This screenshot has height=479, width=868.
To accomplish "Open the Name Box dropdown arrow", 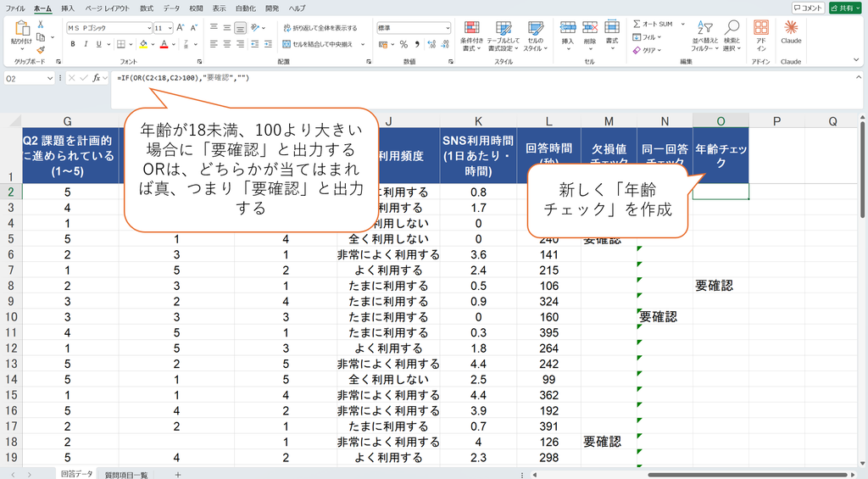I will [x=50, y=79].
